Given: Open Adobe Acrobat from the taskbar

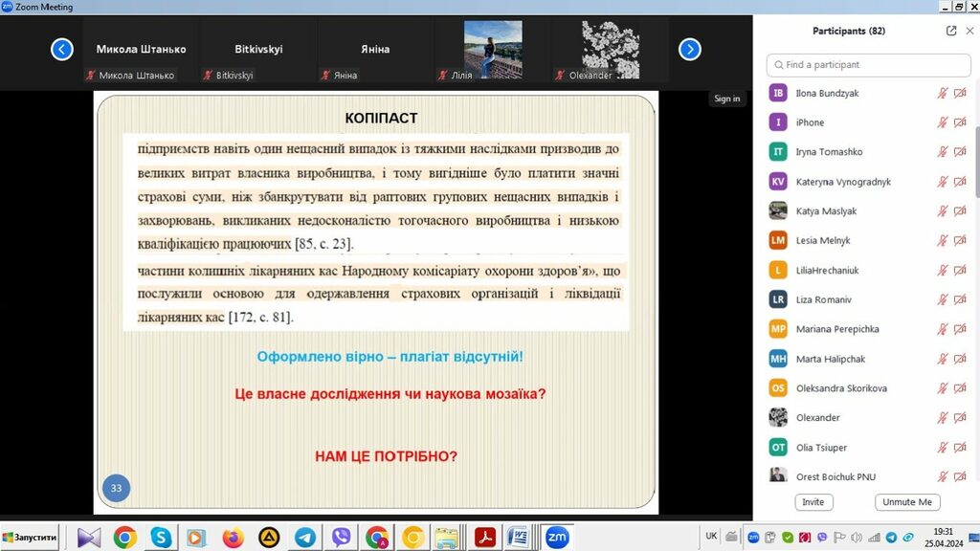Looking at the screenshot, I should coord(484,538).
